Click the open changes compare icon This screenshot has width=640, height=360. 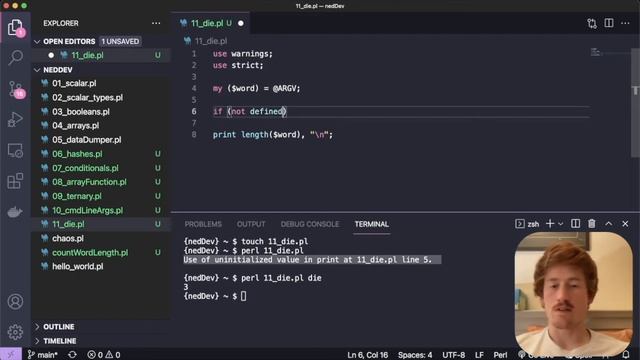(x=592, y=23)
